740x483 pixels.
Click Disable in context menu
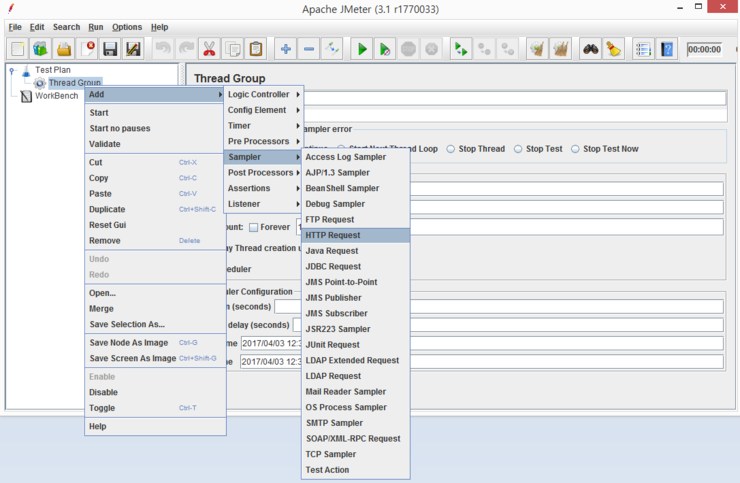point(155,392)
